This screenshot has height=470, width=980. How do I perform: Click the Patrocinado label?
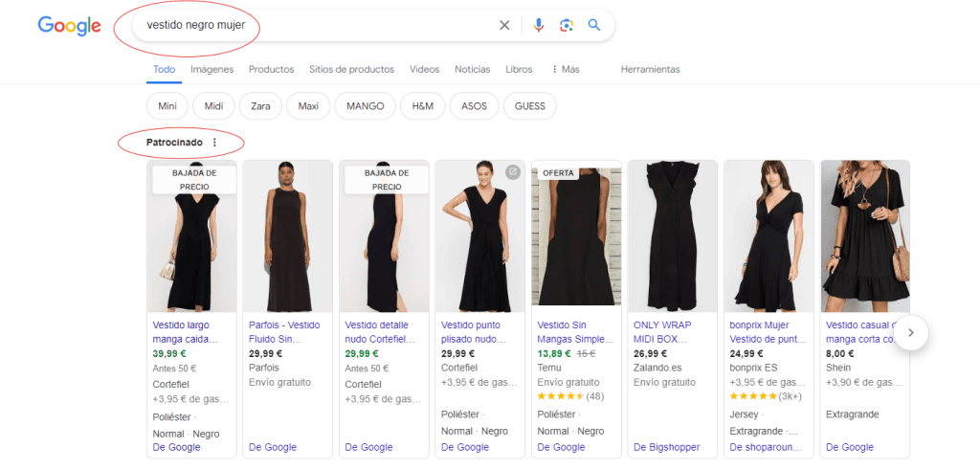tap(174, 143)
